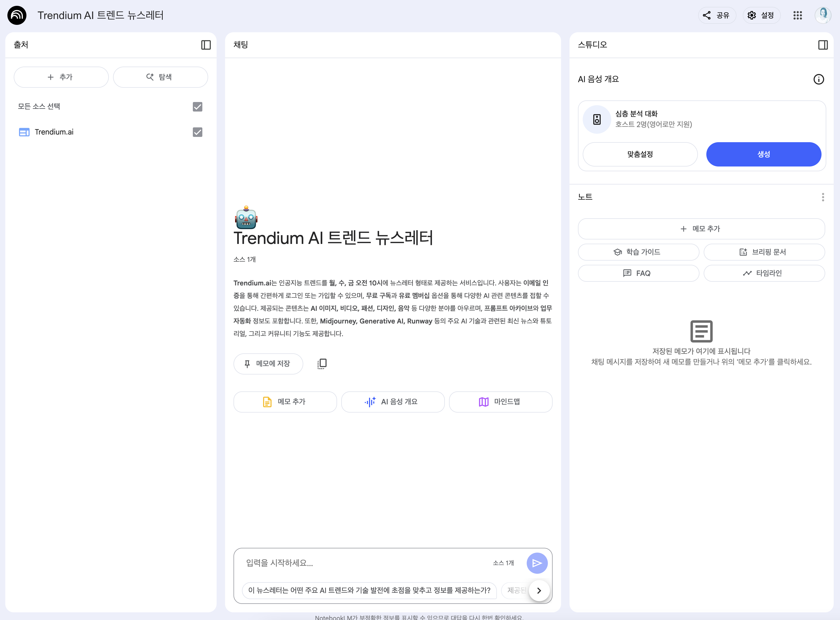This screenshot has width=840, height=620.
Task: Click the 심층 분석 대화 speaker icon
Action: tap(597, 120)
